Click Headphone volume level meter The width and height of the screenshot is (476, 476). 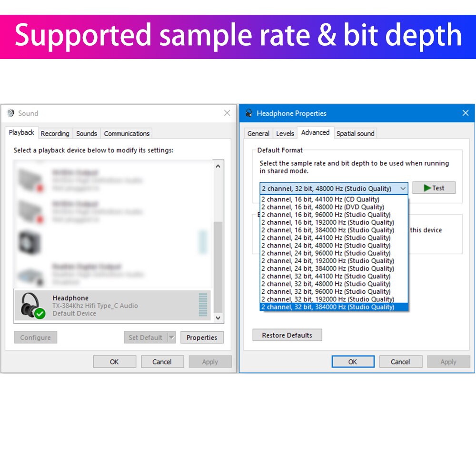pos(203,305)
